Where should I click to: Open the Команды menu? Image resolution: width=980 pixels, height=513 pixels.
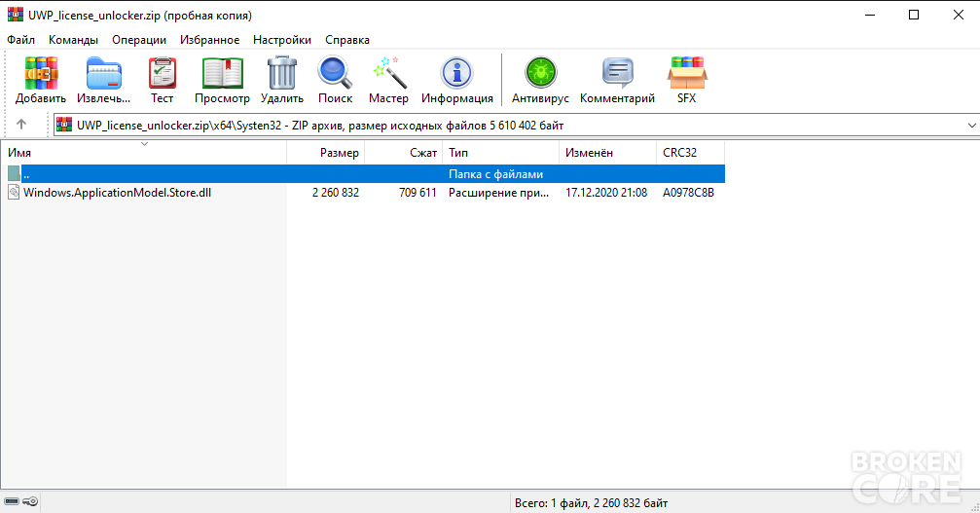click(73, 39)
